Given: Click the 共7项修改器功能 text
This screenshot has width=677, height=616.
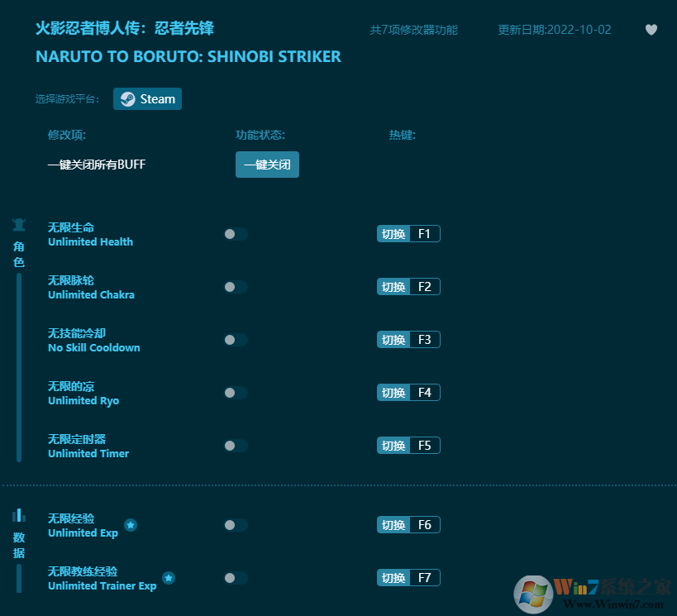Looking at the screenshot, I should point(413,30).
